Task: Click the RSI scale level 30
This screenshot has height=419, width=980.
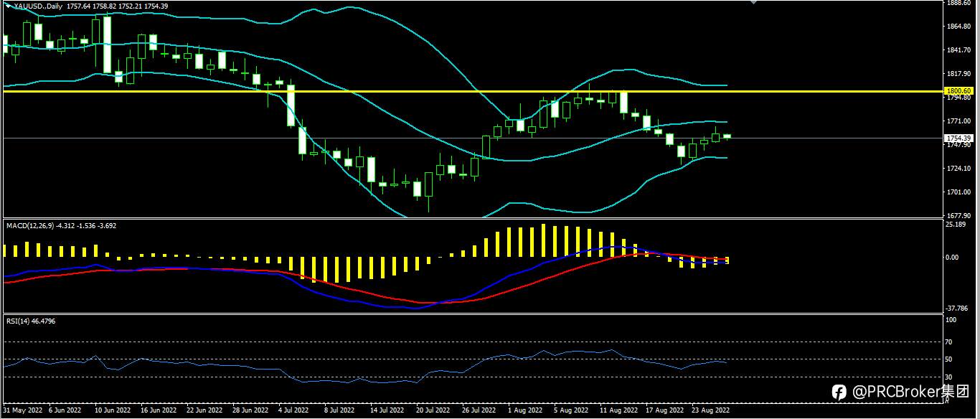Action: coord(950,377)
